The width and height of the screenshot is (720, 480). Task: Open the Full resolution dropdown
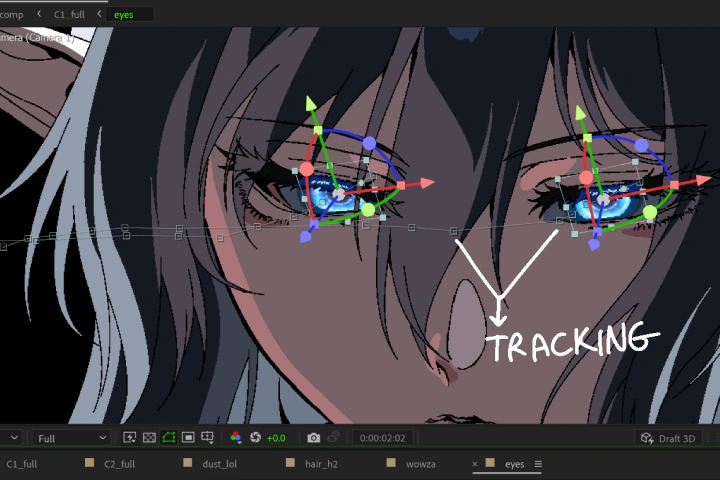(x=72, y=438)
